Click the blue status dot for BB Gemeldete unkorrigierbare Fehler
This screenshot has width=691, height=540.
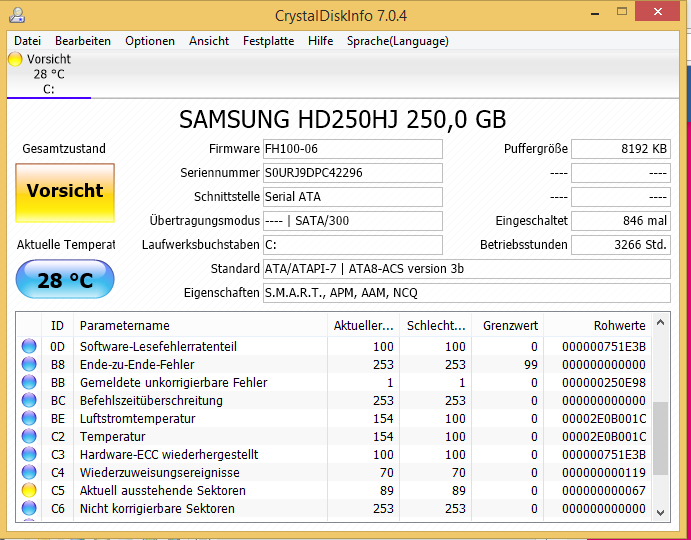[29, 382]
